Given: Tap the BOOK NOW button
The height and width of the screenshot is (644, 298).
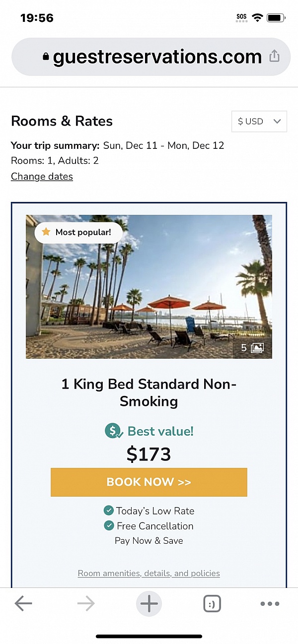Looking at the screenshot, I should coord(149,482).
